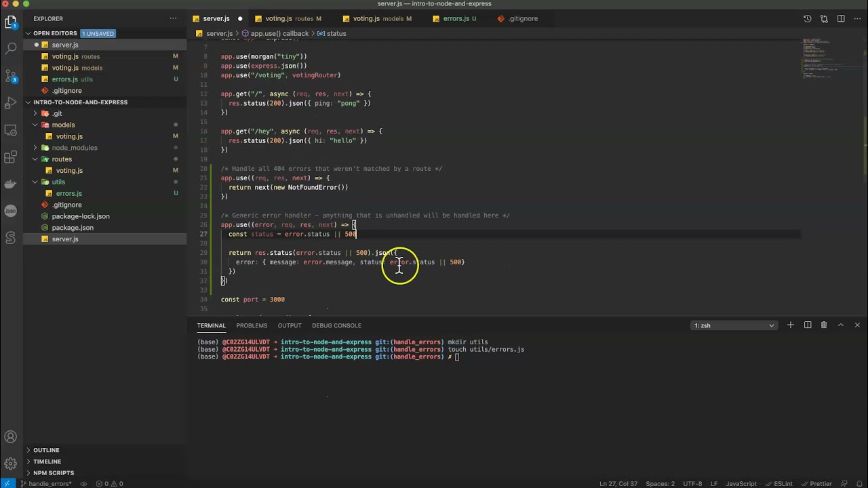Screen dimensions: 868x488
Task: Open Run and Debug view
Action: coord(11,103)
